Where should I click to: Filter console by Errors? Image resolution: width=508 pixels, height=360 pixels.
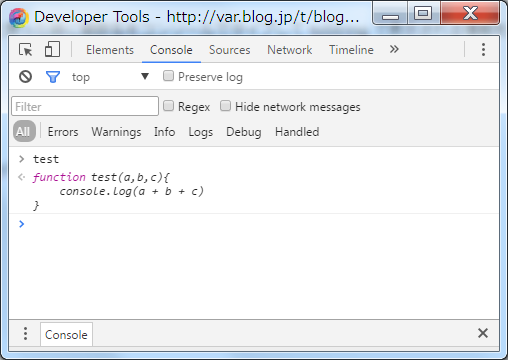pos(63,132)
